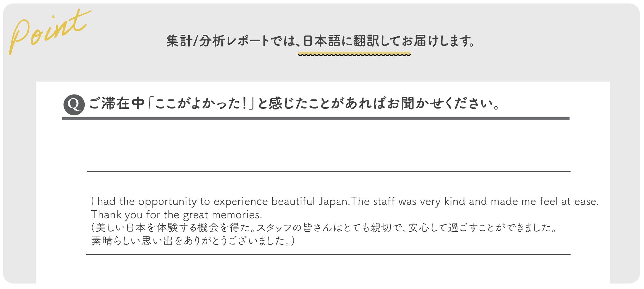644x289 pixels.
Task: Click the ご滞在中 text beside the Q icon
Action: 117,104
